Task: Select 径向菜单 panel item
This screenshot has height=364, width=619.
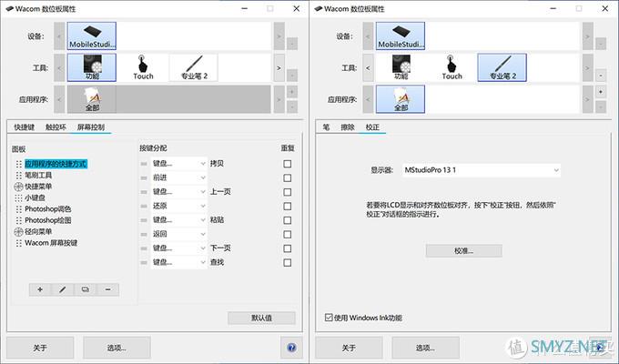Action: click(38, 231)
